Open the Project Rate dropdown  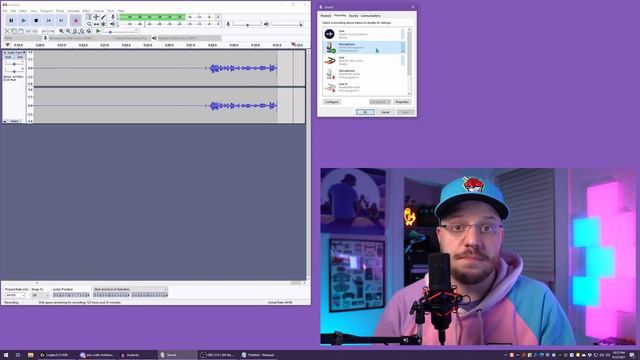[x=15, y=295]
